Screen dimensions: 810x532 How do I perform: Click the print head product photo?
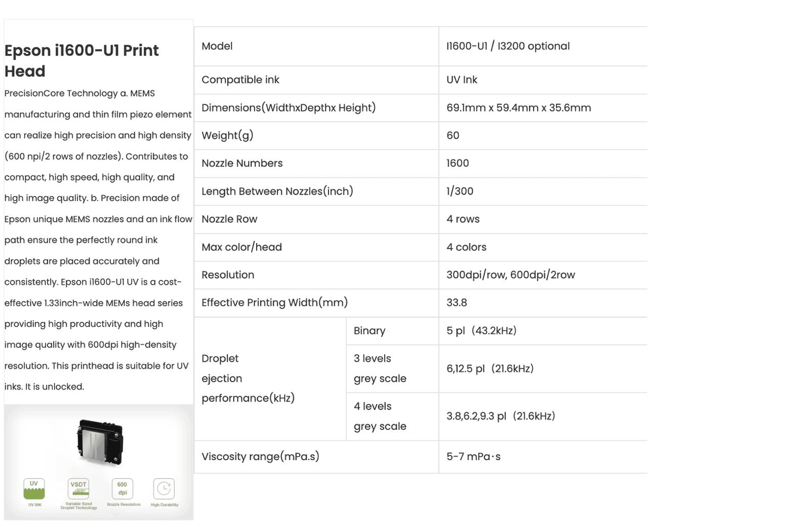[100, 442]
